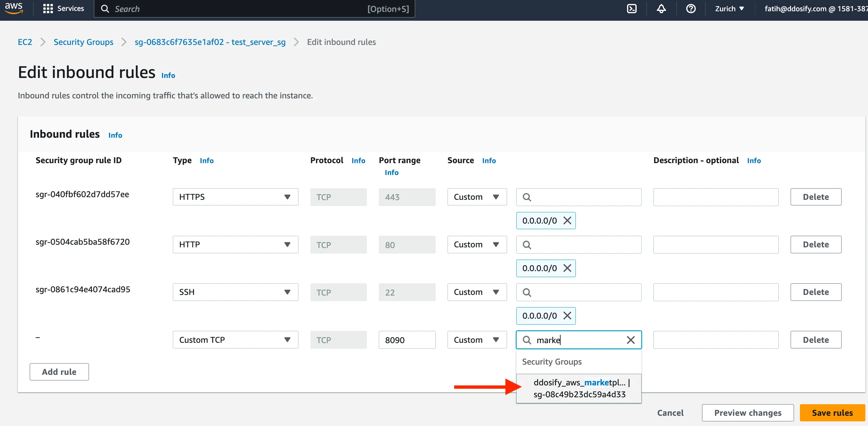Screen dimensions: 868x426
Task: Open the account menu fatih@ddosify.com
Action: pyautogui.click(x=815, y=8)
